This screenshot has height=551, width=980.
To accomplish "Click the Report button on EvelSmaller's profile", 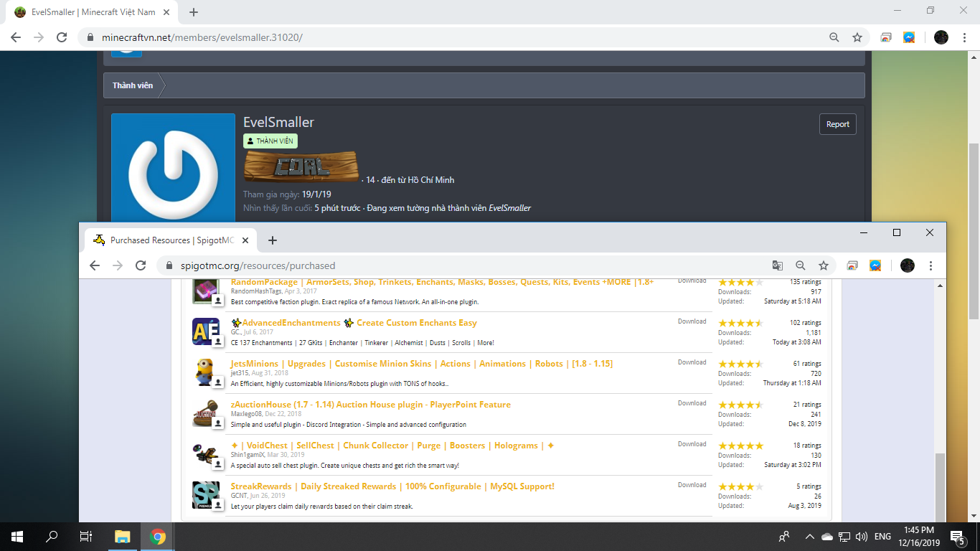I will (838, 124).
